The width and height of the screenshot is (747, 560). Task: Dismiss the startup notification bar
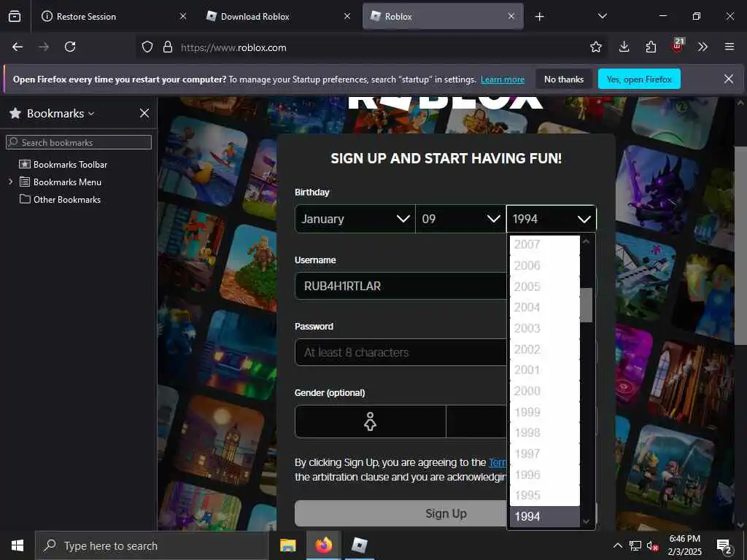pyautogui.click(x=729, y=79)
